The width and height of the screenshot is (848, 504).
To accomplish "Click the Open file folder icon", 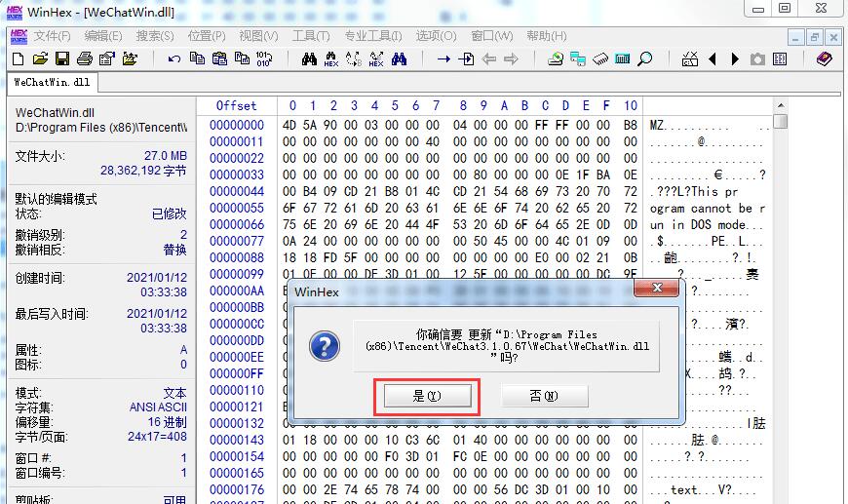I will click(41, 59).
